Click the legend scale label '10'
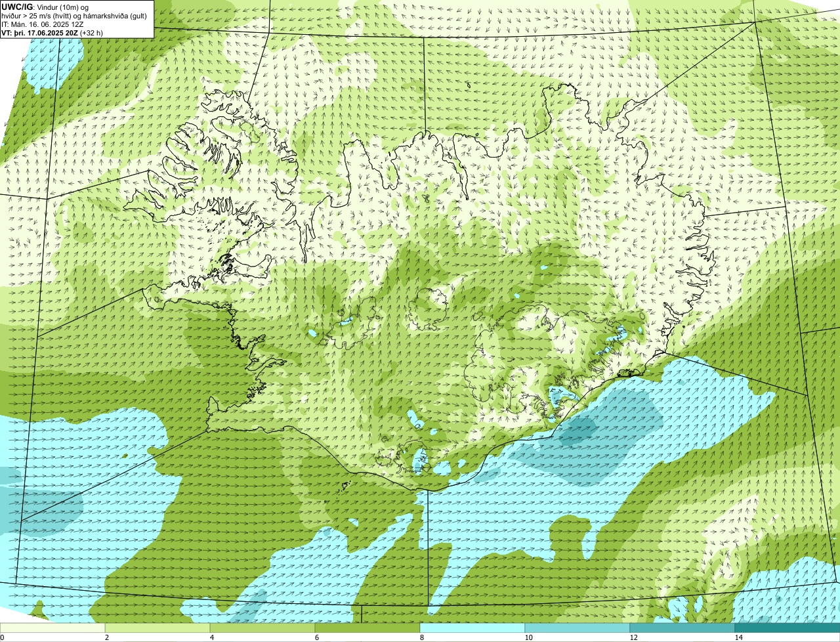The image size is (840, 642). tap(528, 637)
